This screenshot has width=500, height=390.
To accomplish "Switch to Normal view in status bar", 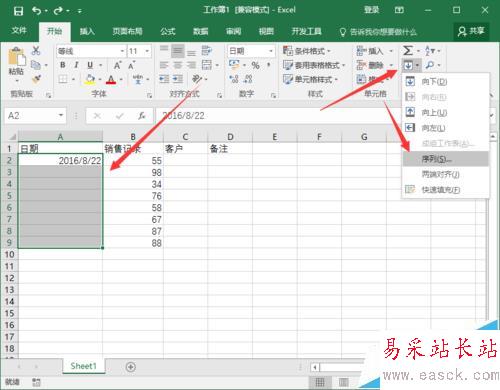I will tap(320, 382).
